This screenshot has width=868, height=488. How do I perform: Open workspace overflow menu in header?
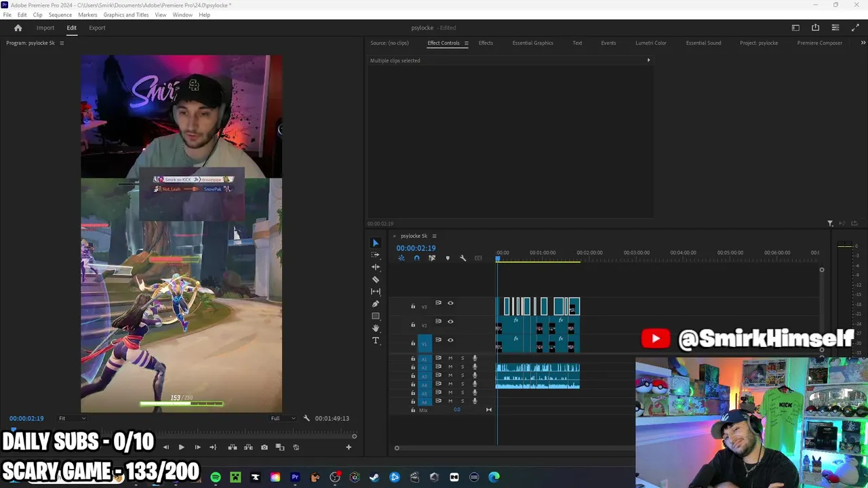tap(835, 28)
